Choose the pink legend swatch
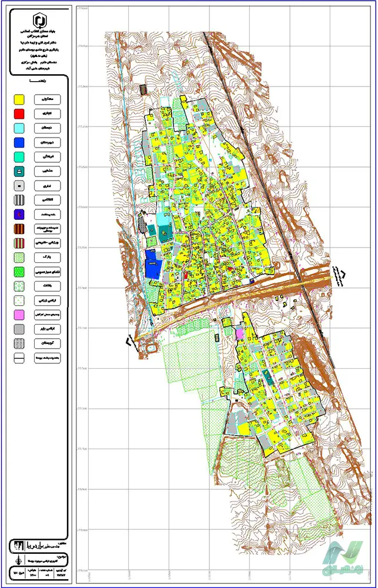Image resolution: width=378 pixels, height=588 pixels. 19,315
